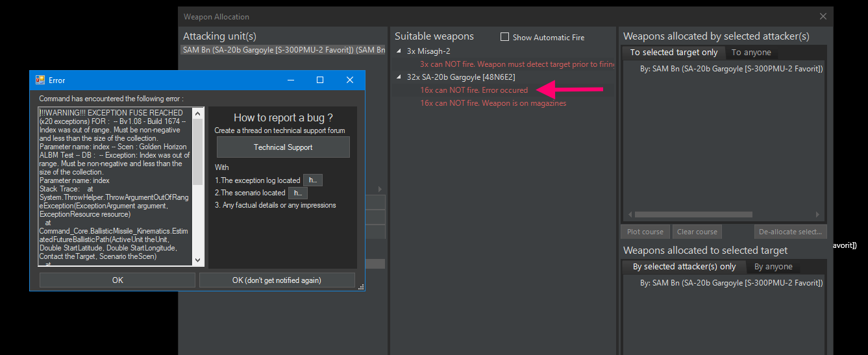Click the error log vertical scrollbar thumb

tap(199, 152)
